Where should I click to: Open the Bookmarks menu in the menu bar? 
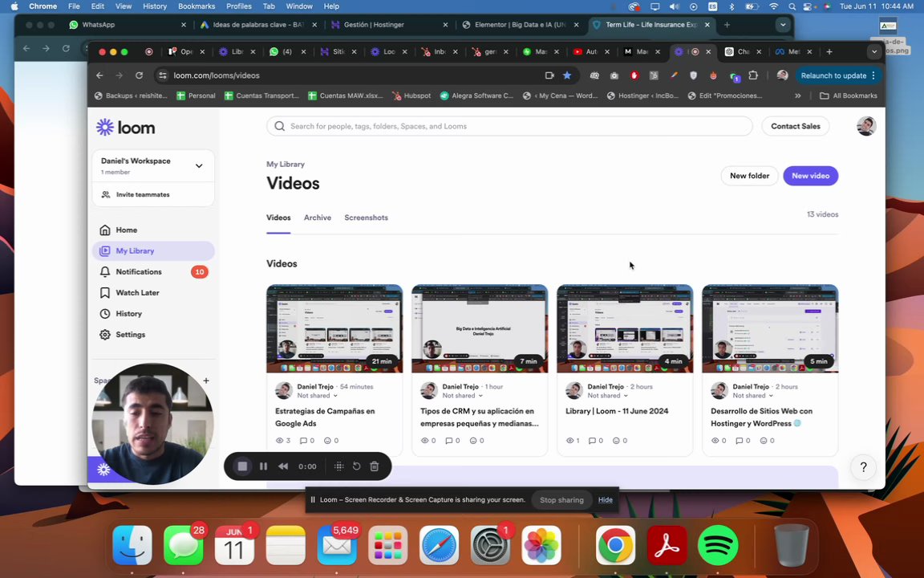pyautogui.click(x=197, y=6)
